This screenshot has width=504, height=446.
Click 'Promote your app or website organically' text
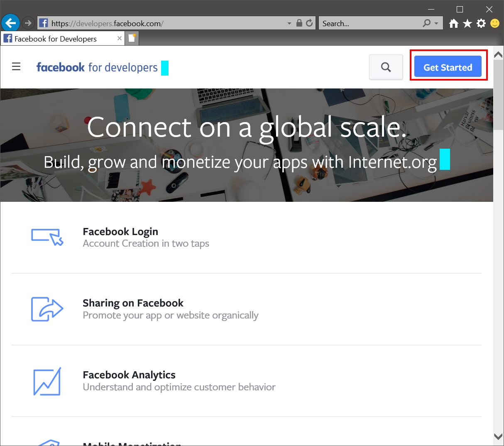pyautogui.click(x=171, y=315)
